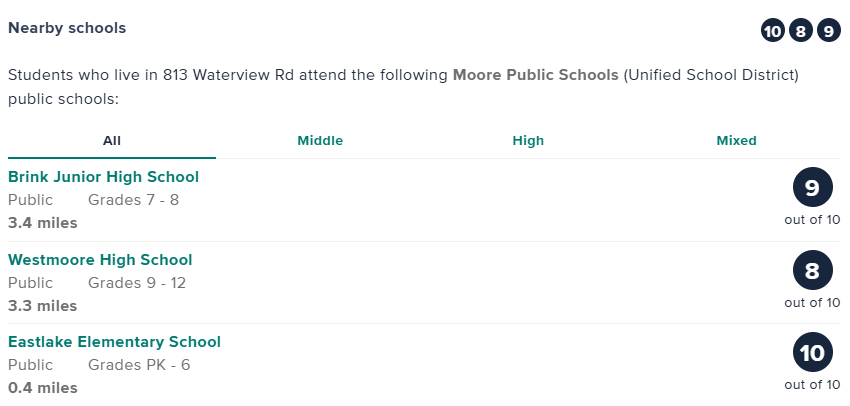Screen dimensions: 850x406
Task: Click the Nearby schools heading
Action: [67, 28]
